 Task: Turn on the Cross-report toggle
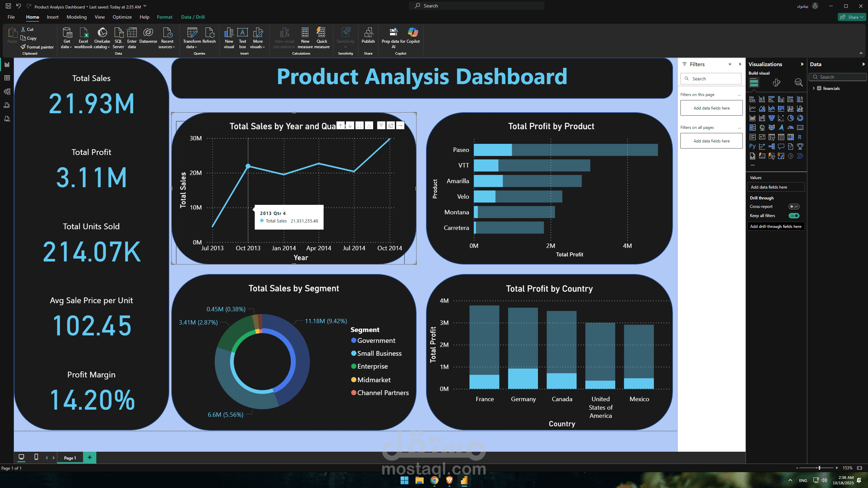point(794,207)
